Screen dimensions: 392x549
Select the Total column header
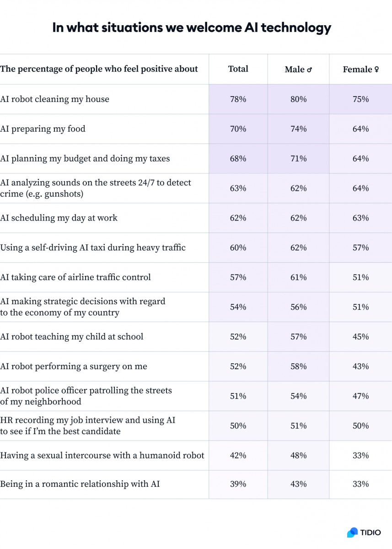238,69
